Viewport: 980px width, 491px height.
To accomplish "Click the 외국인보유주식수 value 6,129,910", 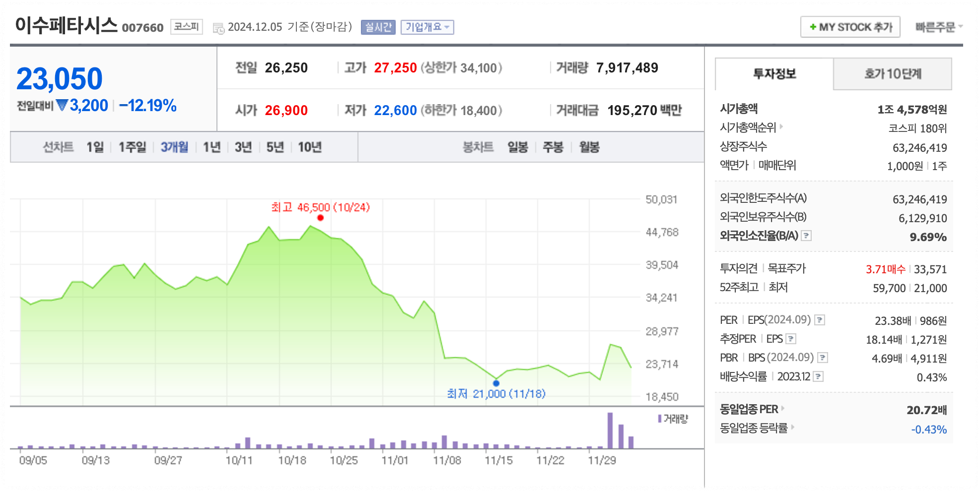I will tap(923, 218).
